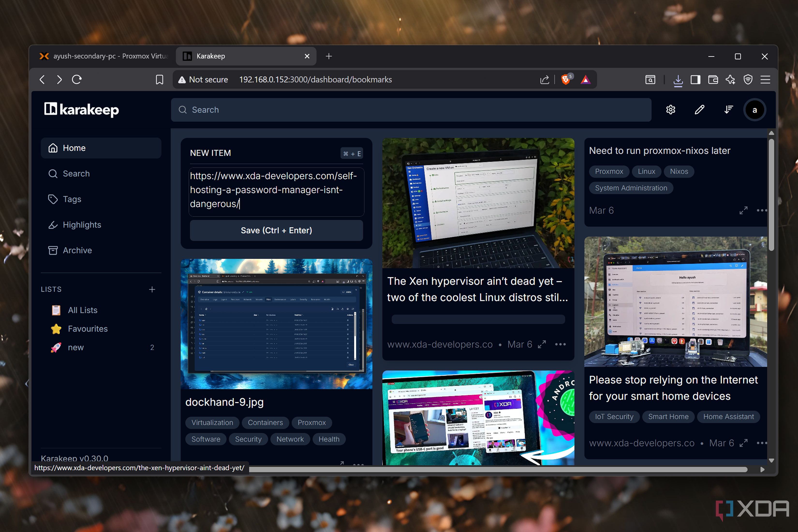Toggle the browser sidebar panel
The height and width of the screenshot is (532, 798).
[695, 79]
